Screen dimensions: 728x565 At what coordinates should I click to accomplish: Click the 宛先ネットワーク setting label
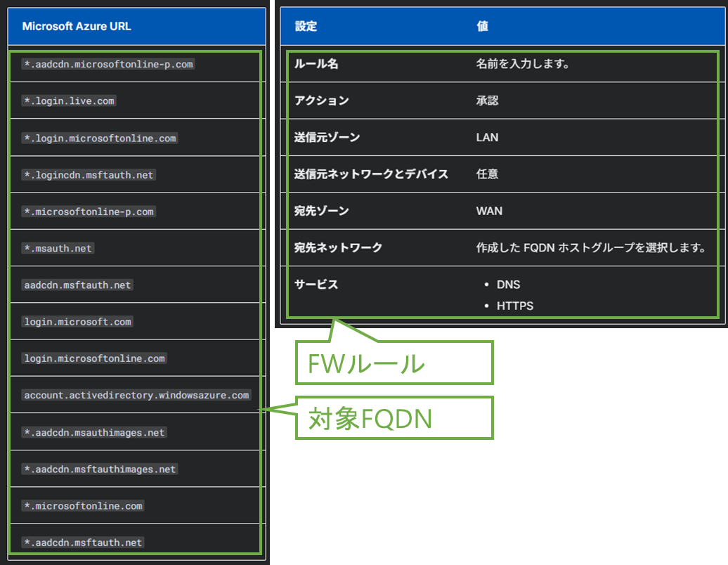pos(338,247)
